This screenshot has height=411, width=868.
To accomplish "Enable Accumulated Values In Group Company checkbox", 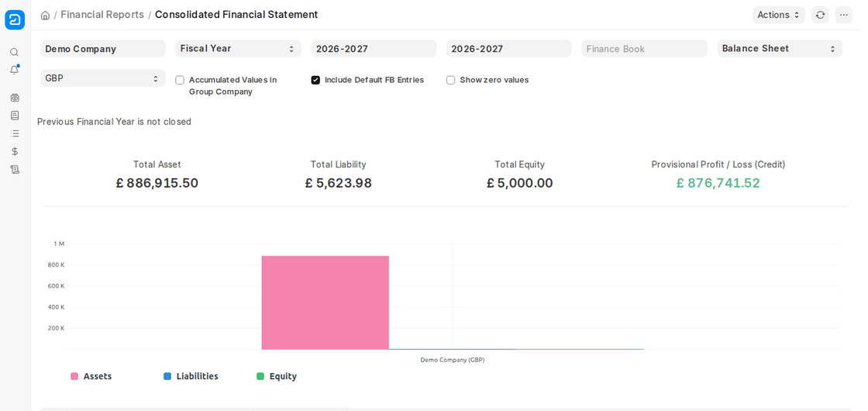I will [x=180, y=80].
